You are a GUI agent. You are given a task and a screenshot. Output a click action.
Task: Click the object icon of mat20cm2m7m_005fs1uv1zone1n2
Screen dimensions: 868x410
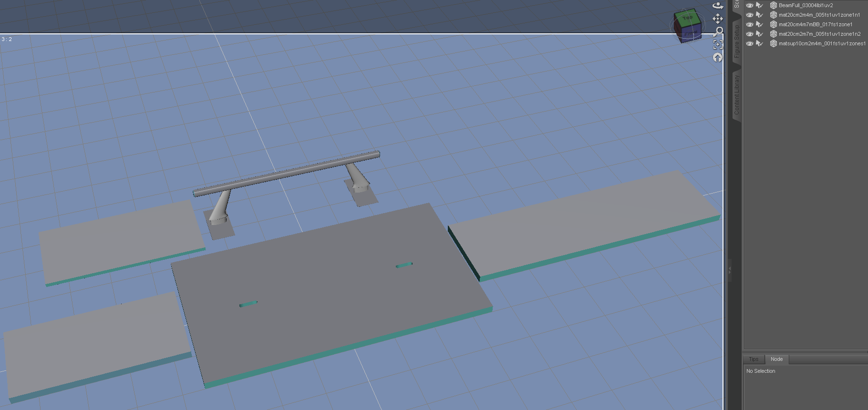(774, 34)
